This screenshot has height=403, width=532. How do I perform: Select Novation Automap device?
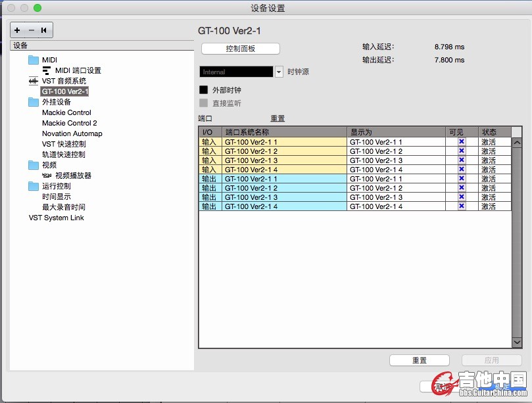[x=72, y=133]
